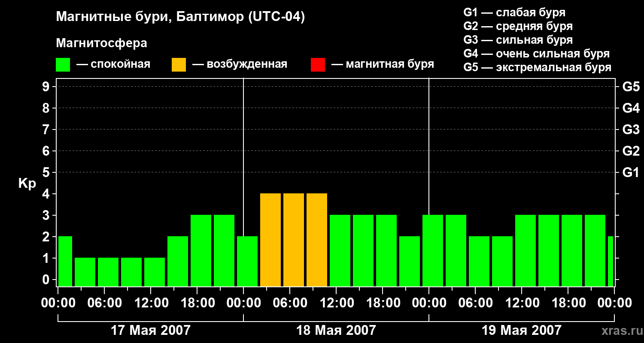
Task: Select the middle orange Kp 4 bar
Action: coord(294,240)
